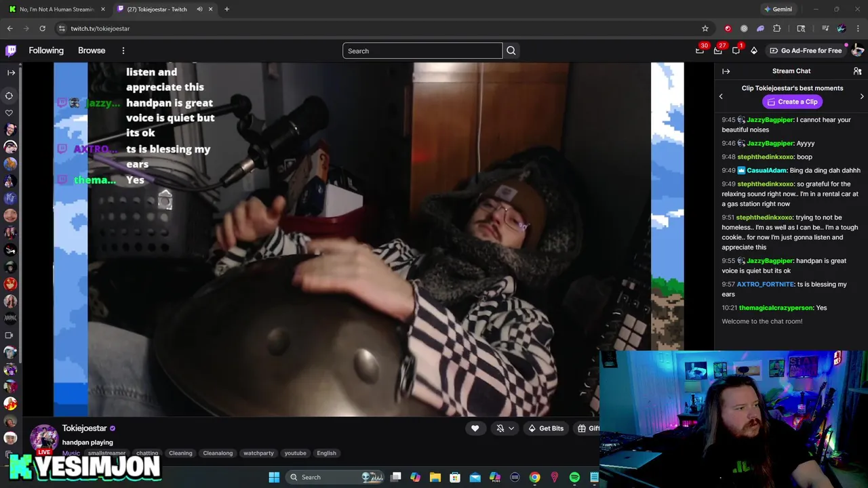Open the Gemini button in Chrome
This screenshot has width=868, height=488.
point(778,9)
